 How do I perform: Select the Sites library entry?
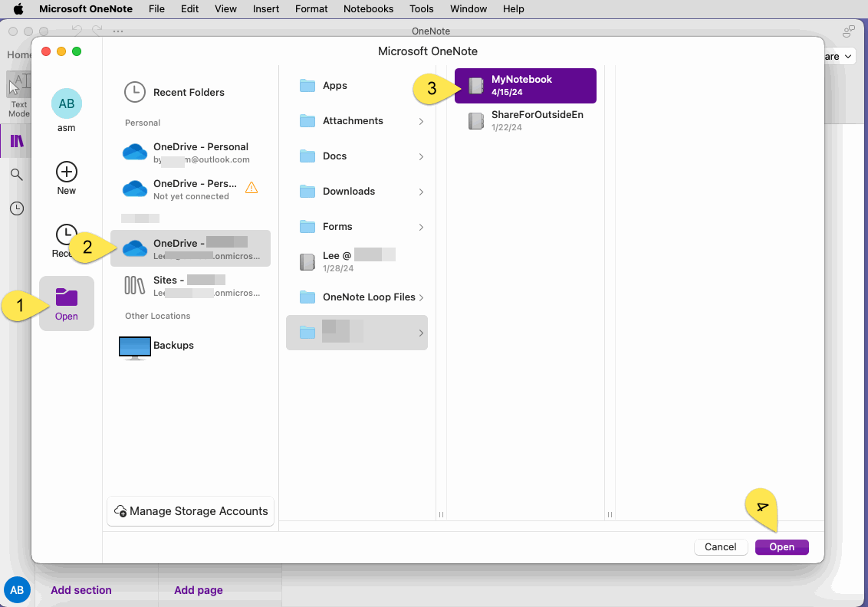tap(190, 286)
